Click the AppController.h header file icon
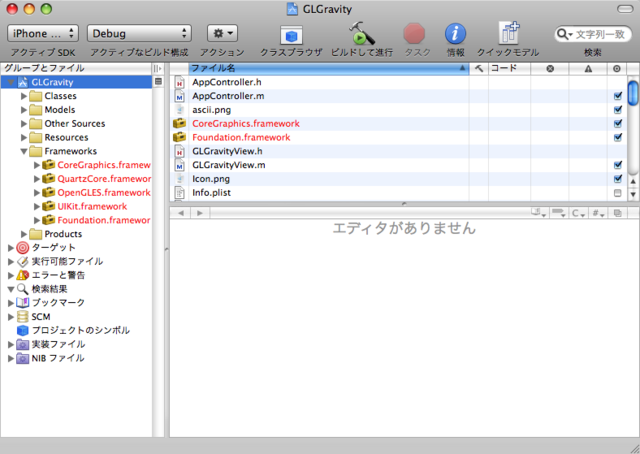Screen dimensions: 640x454 pos(179,82)
